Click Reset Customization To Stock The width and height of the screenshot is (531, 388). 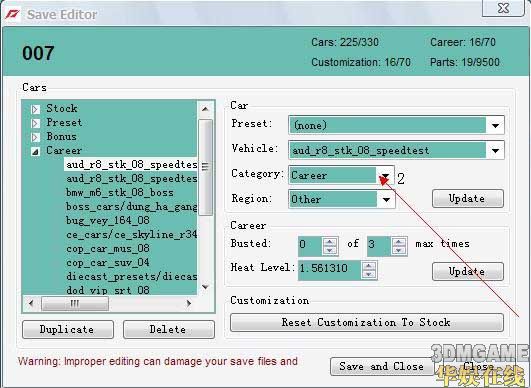coord(367,322)
